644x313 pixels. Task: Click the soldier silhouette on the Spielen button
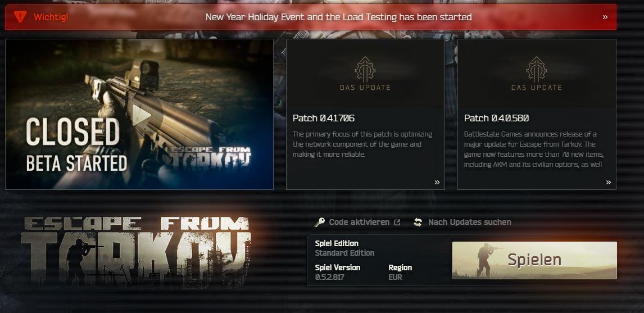pos(487,260)
